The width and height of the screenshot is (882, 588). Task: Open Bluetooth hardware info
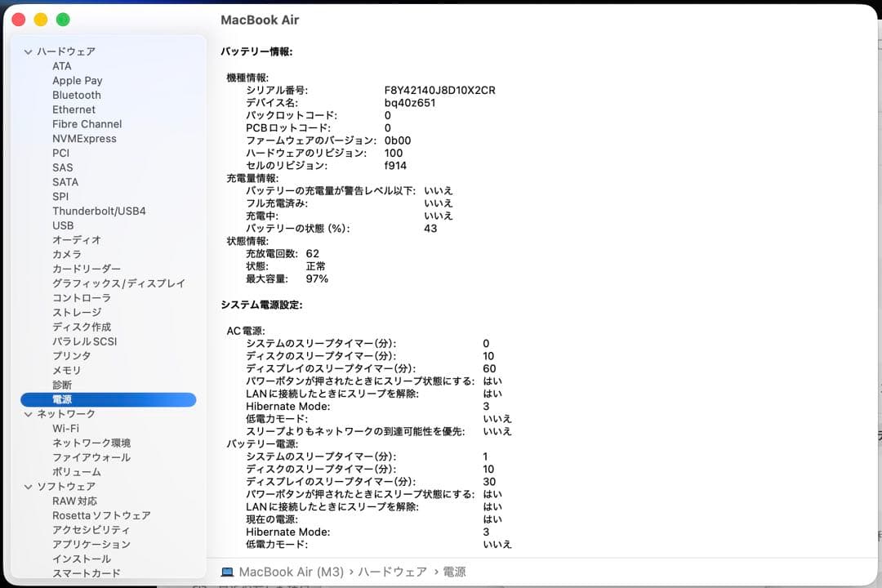[x=77, y=95]
